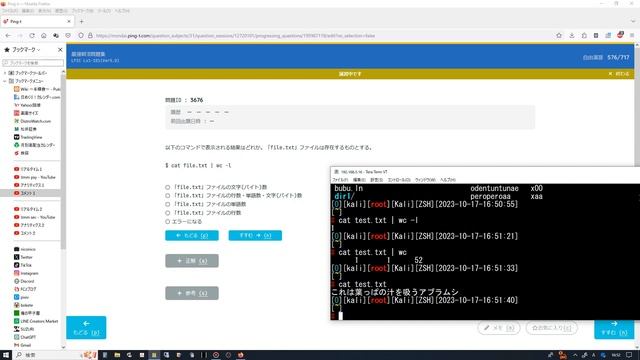The width and height of the screenshot is (640, 360).
Task: Open the notification center in system tray
Action: point(629,355)
